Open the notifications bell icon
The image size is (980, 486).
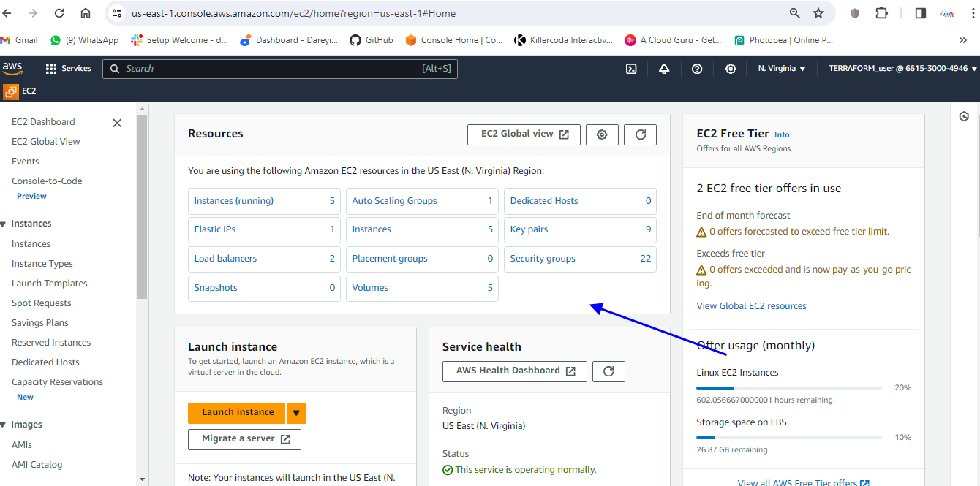pyautogui.click(x=664, y=69)
